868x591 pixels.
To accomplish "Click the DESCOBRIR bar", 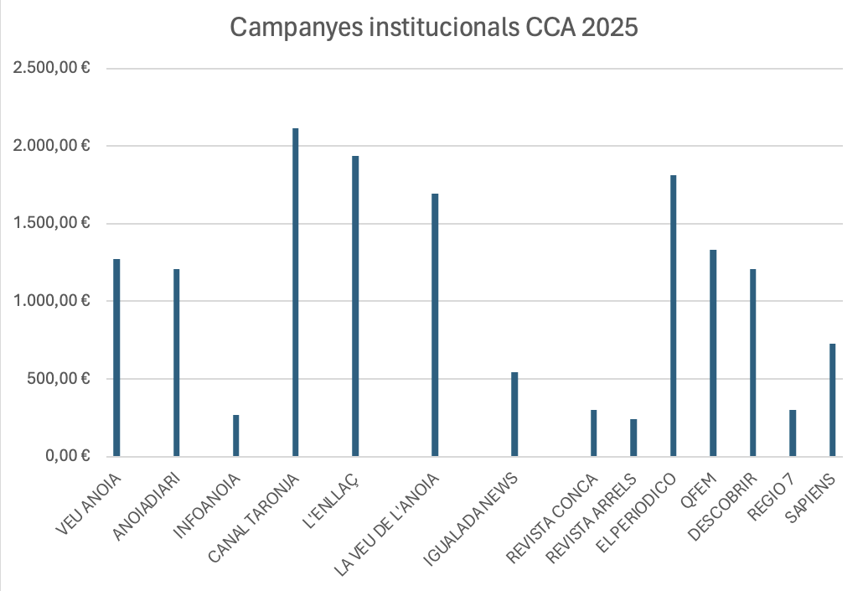I will point(752,362).
